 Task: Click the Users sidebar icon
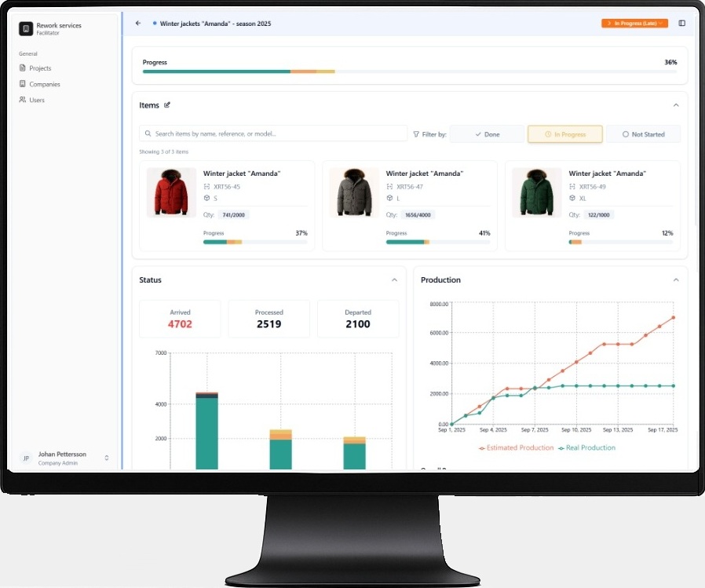click(23, 100)
